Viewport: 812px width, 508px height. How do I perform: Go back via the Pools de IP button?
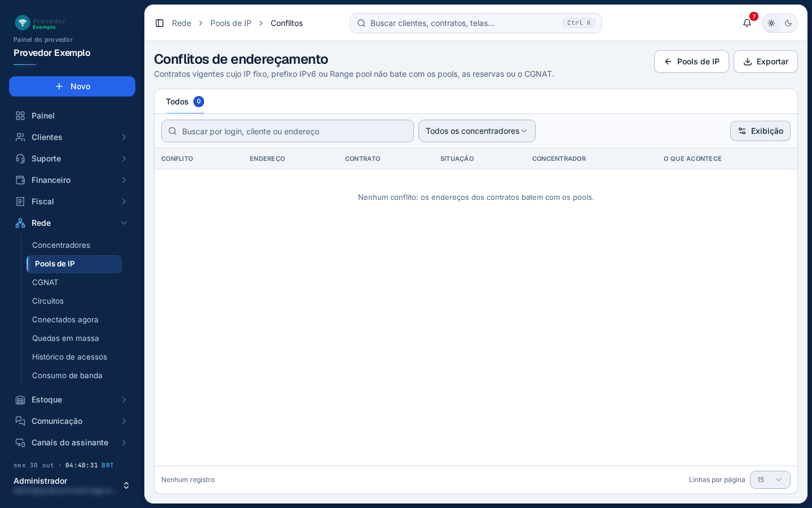[691, 62]
